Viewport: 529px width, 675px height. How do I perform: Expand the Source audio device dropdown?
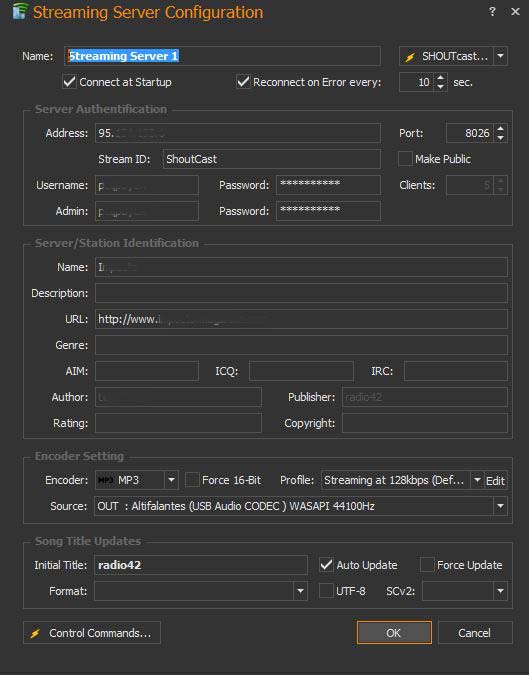tap(500, 506)
